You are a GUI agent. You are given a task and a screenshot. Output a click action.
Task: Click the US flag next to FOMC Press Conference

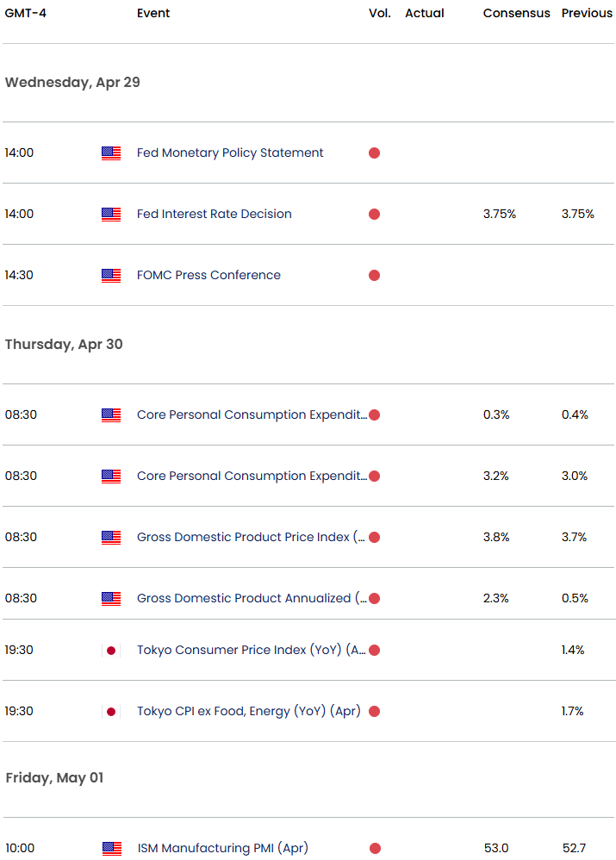(111, 276)
